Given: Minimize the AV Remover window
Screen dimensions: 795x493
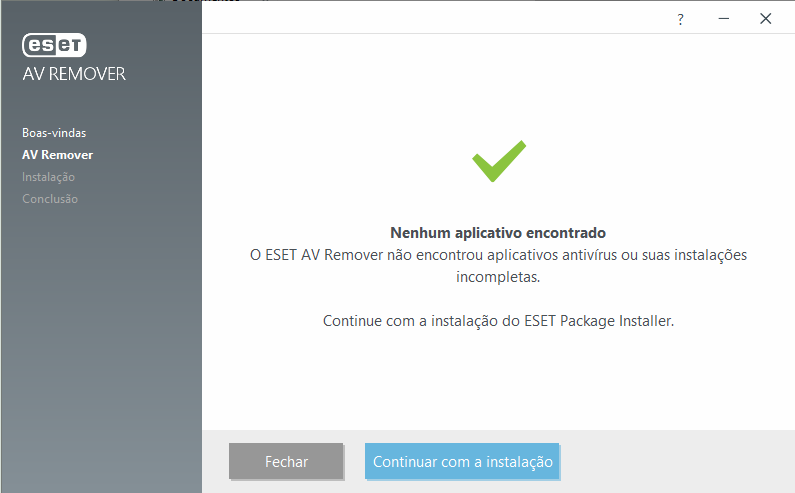Looking at the screenshot, I should [x=723, y=19].
